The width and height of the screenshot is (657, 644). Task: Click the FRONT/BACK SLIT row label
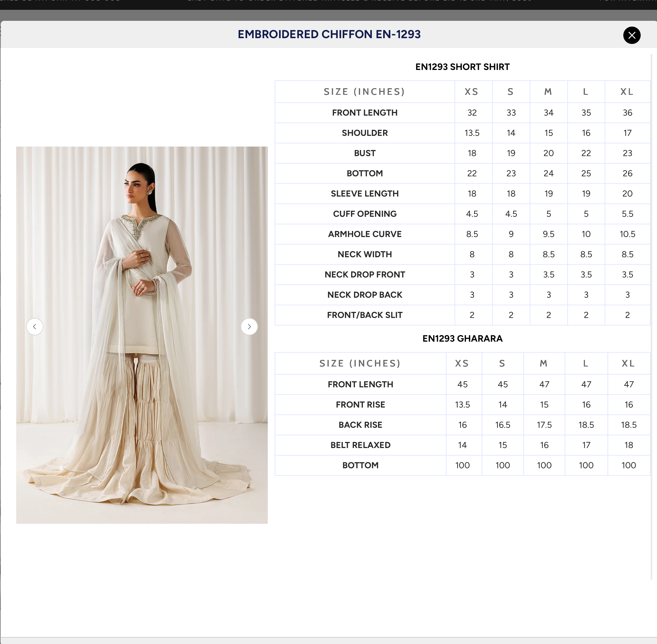pyautogui.click(x=365, y=315)
